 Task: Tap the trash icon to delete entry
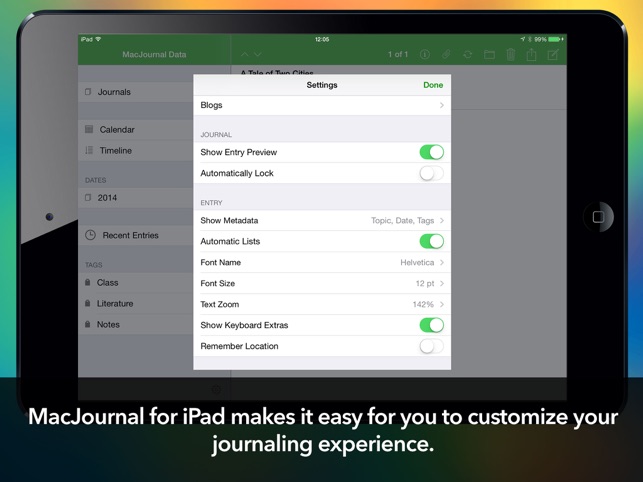tap(510, 55)
